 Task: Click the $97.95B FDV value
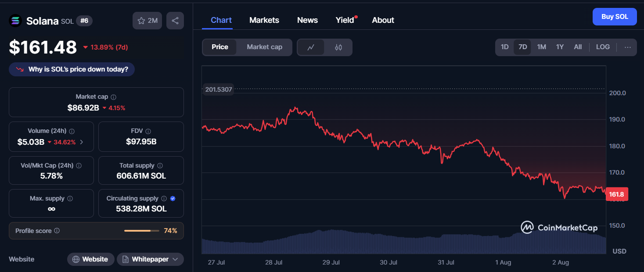[141, 142]
